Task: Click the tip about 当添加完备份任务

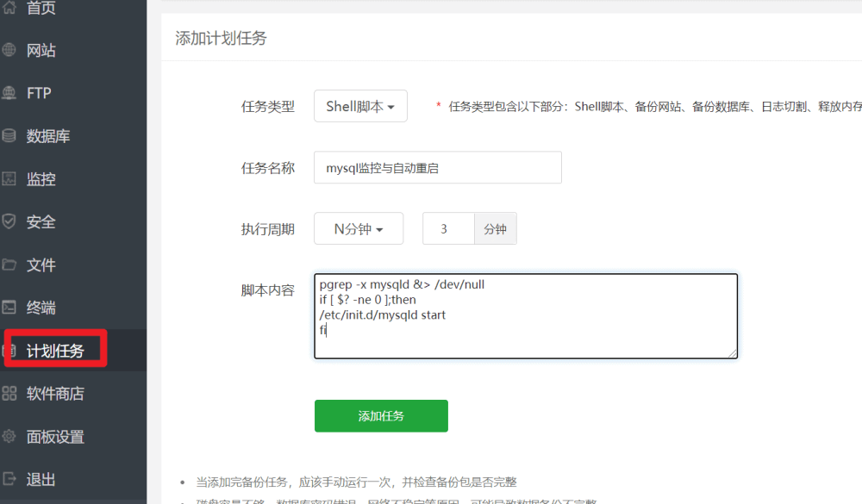Action: pyautogui.click(x=356, y=482)
